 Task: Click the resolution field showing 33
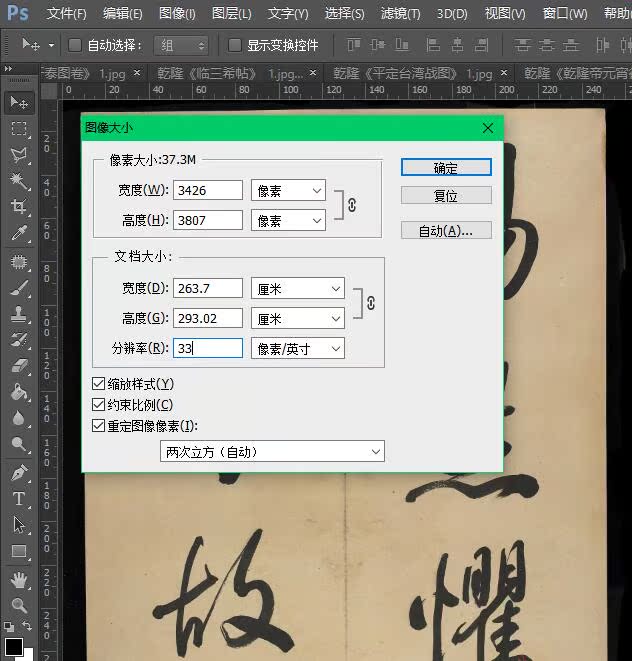point(208,348)
